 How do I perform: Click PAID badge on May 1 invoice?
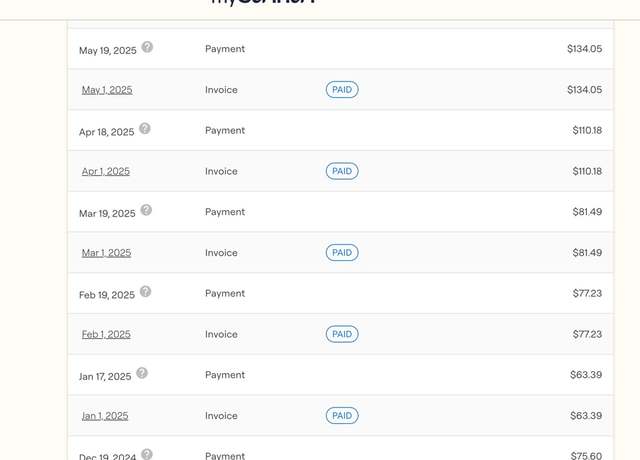[x=342, y=90]
